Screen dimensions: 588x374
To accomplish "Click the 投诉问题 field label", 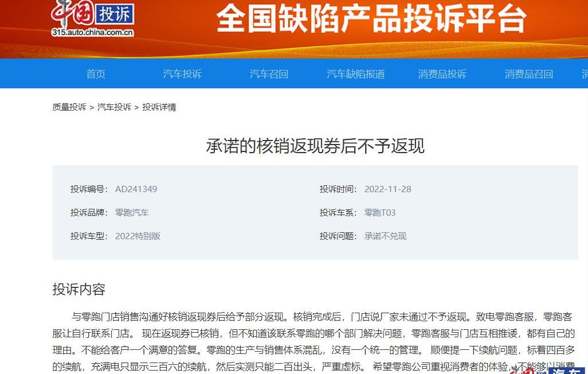I will click(338, 236).
